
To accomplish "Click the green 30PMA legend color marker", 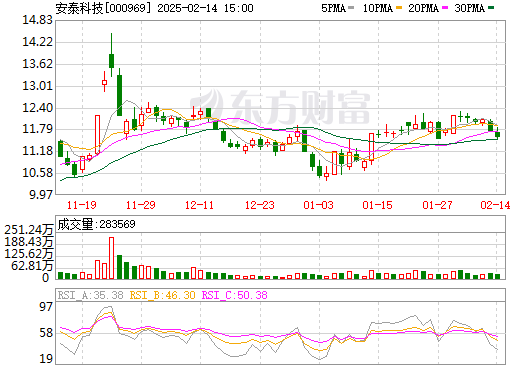I will (x=491, y=8).
